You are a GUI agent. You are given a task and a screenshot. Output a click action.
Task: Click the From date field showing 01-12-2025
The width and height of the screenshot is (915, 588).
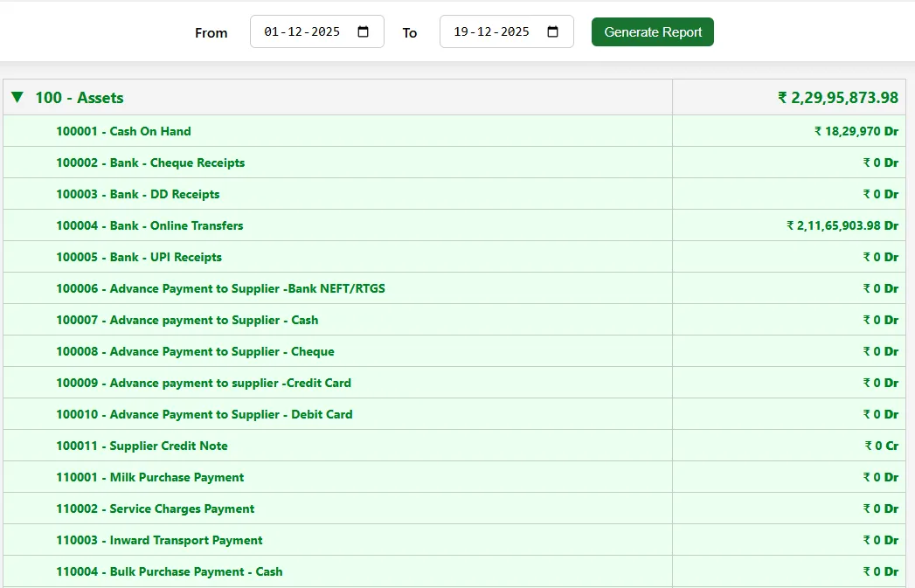317,31
